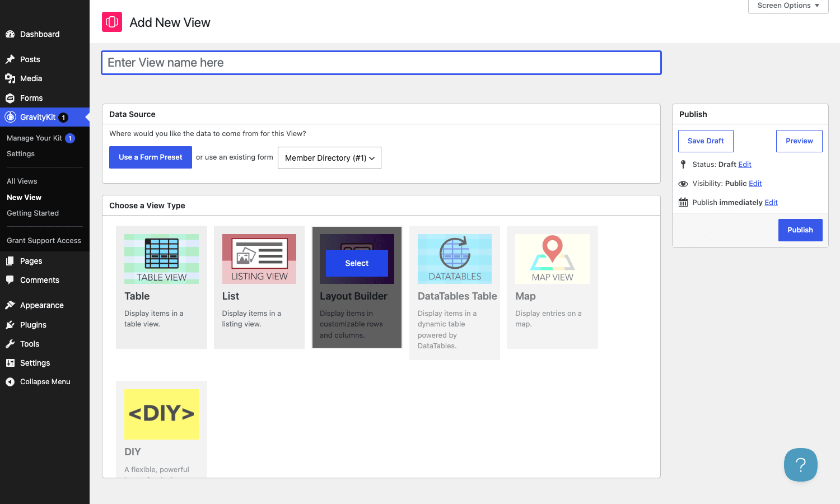Click the Dashboard gauge icon in sidebar

pyautogui.click(x=10, y=34)
